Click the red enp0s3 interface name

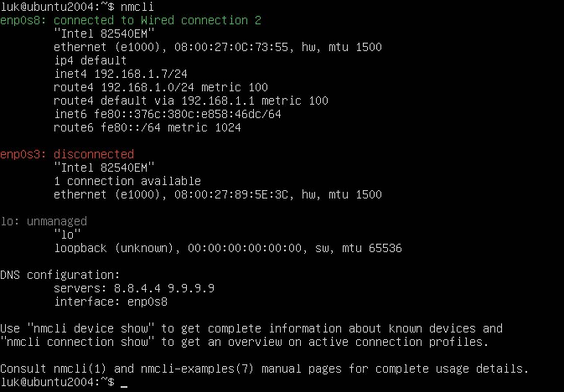[x=20, y=154]
